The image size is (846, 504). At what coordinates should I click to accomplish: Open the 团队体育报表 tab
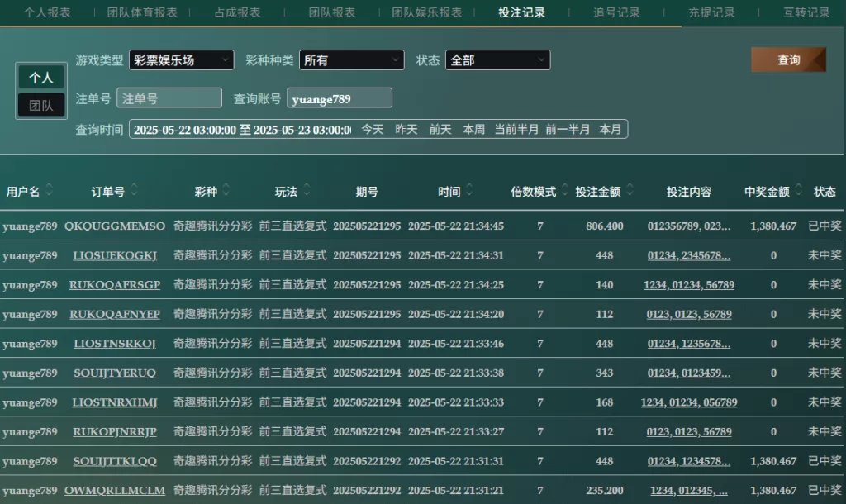tap(142, 12)
